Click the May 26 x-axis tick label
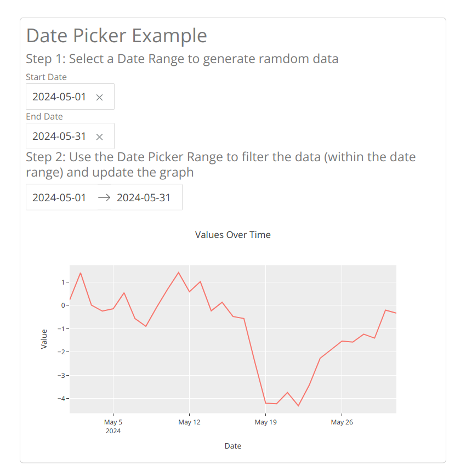466x476 pixels. tap(342, 422)
